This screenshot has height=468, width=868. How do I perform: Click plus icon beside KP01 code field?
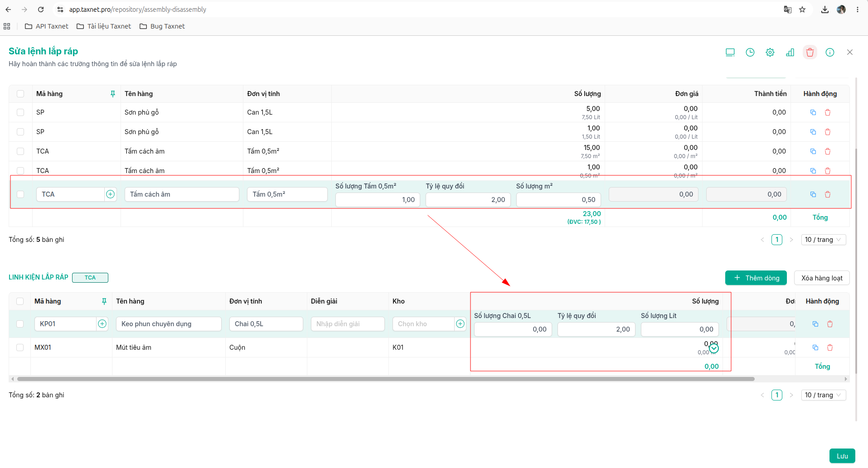tap(102, 324)
